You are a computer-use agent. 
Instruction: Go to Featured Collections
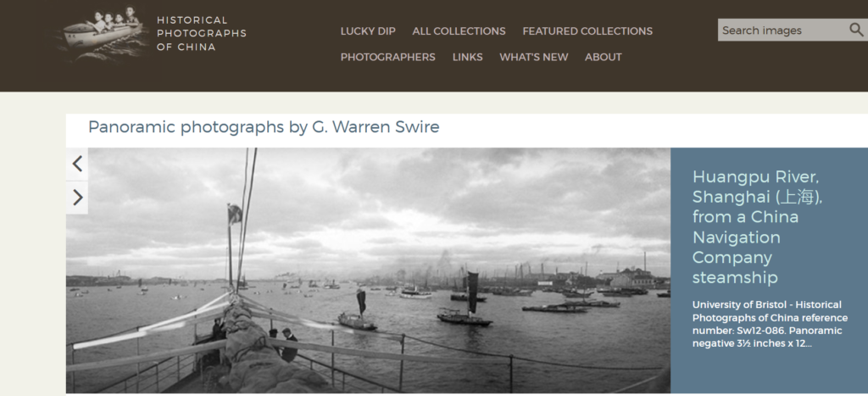[x=587, y=31]
